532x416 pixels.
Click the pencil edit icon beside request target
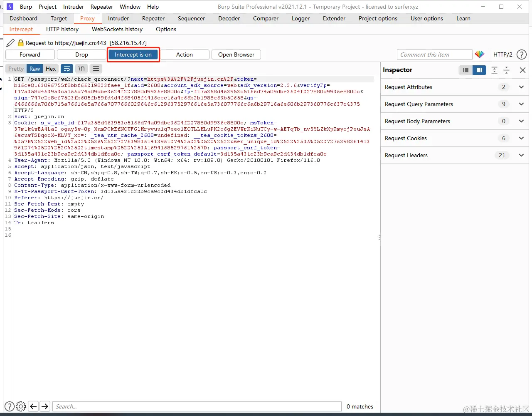[10, 43]
